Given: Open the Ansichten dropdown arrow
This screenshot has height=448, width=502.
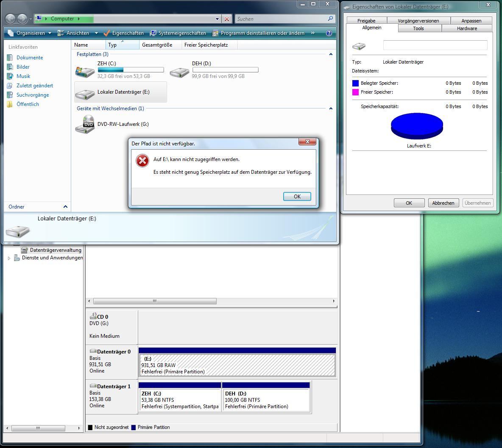Looking at the screenshot, I should point(96,33).
